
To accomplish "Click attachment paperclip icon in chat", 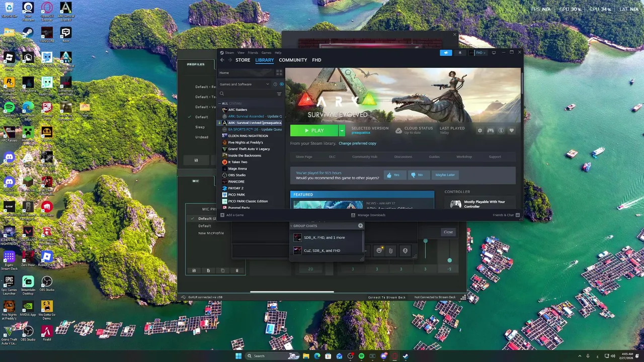I will [390, 250].
